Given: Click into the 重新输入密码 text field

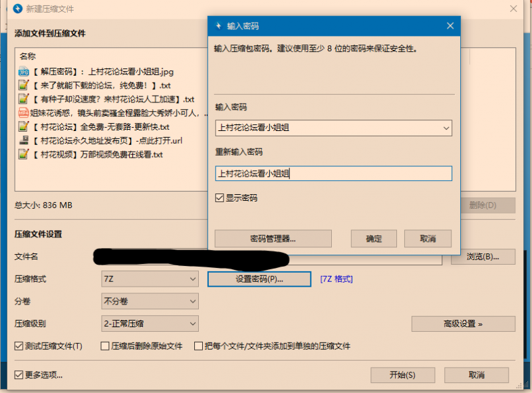Looking at the screenshot, I should [x=333, y=174].
